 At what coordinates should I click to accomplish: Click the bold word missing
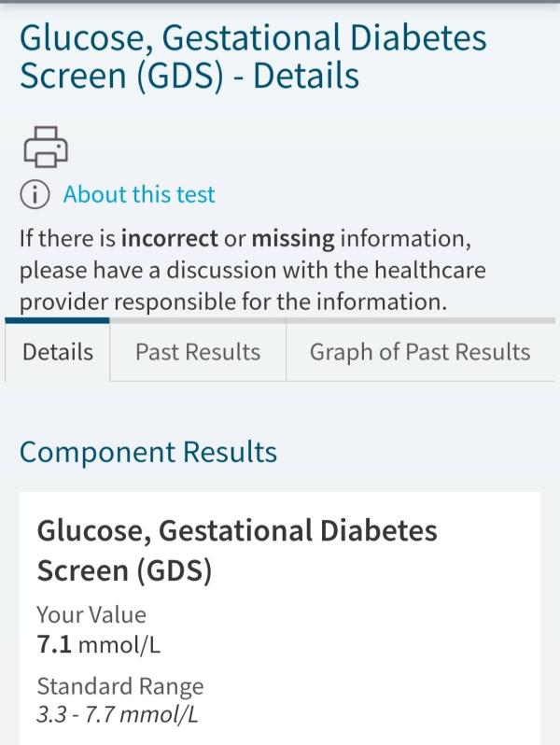[x=293, y=239]
